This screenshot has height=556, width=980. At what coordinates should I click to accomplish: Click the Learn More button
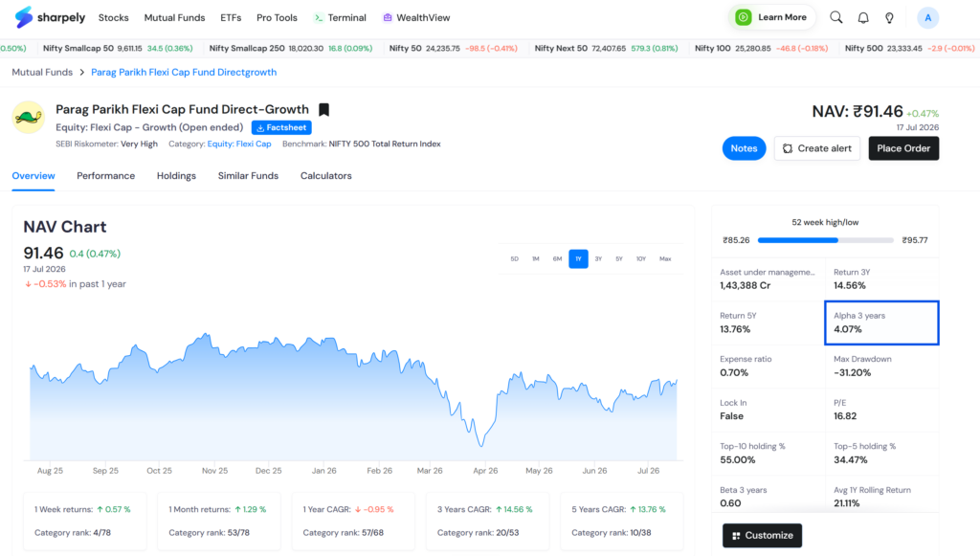click(772, 17)
